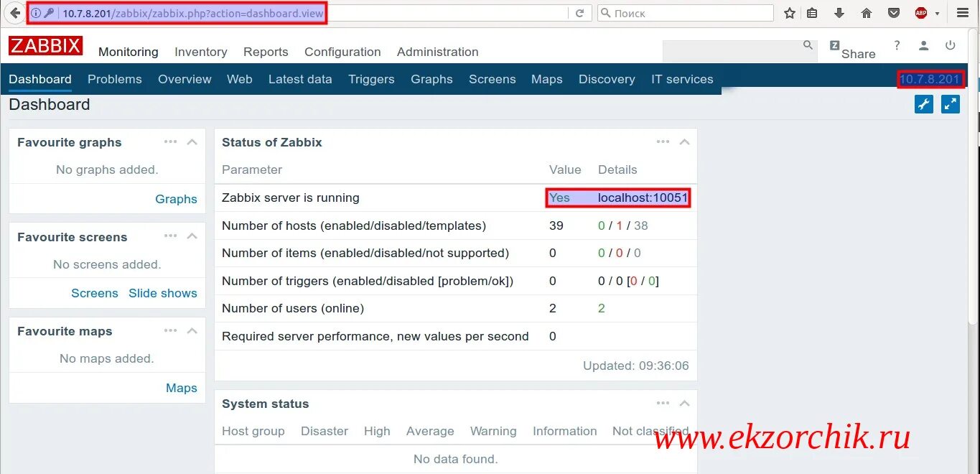Open the bookmarks list icon
Image resolution: width=980 pixels, height=474 pixels.
[812, 13]
